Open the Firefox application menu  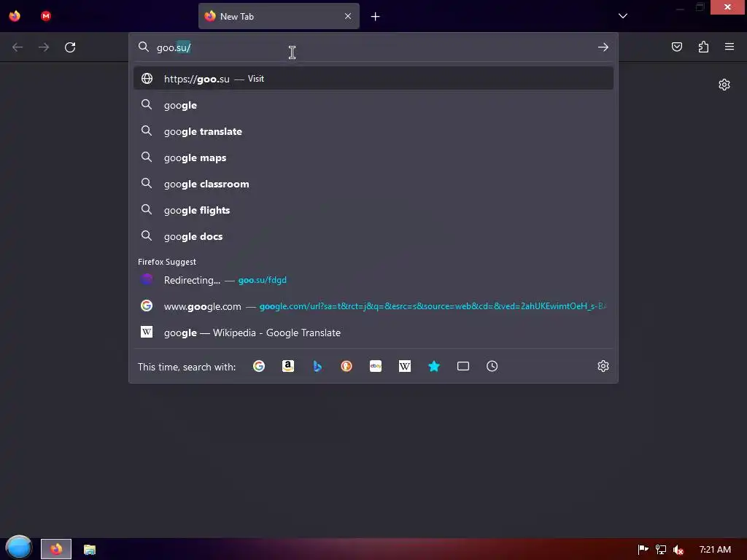click(x=729, y=47)
